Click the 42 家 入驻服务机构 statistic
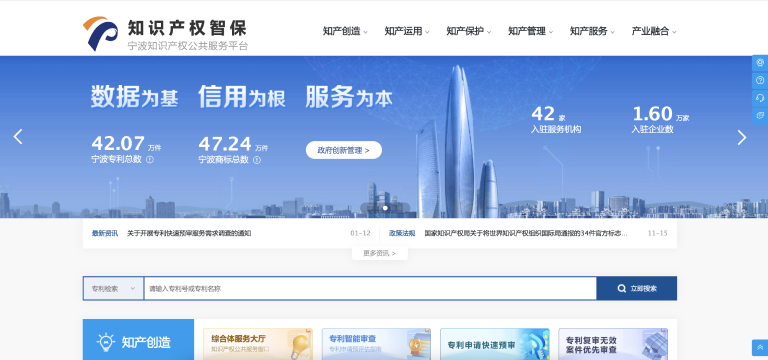 [556, 120]
